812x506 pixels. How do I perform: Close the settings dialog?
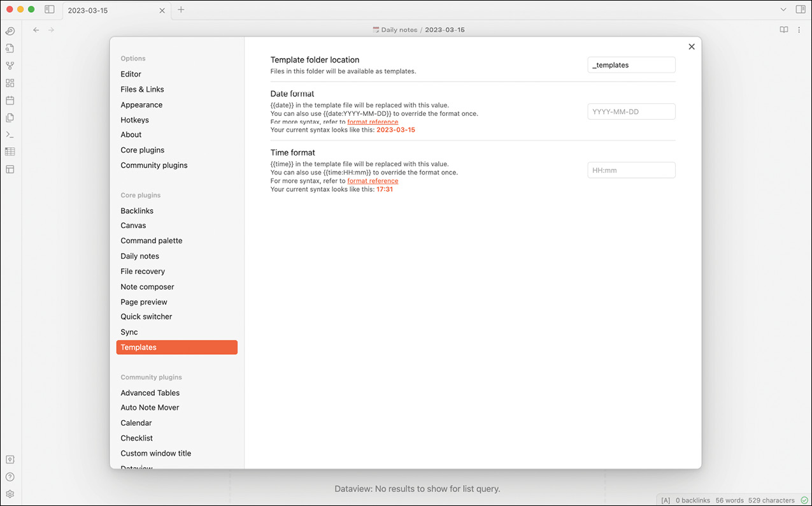coord(691,47)
